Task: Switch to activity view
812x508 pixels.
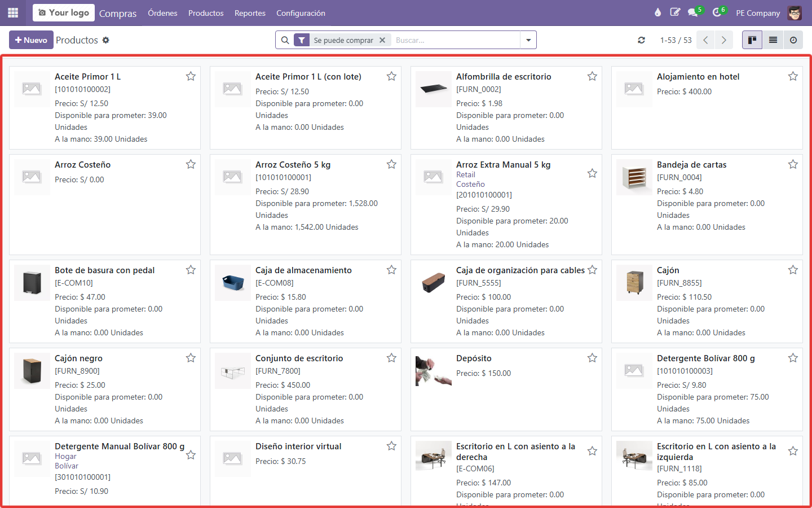Action: (x=793, y=40)
